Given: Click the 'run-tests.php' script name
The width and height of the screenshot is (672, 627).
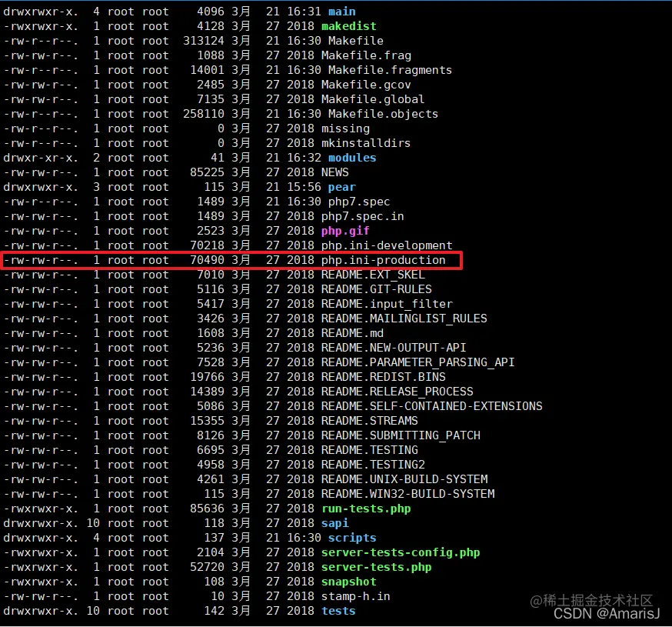Looking at the screenshot, I should [366, 509].
